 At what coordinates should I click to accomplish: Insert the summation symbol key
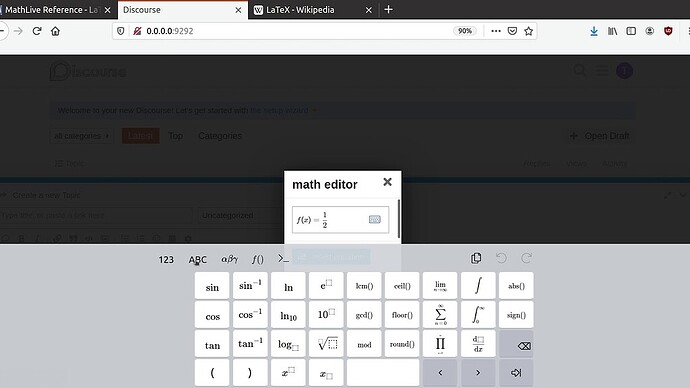[440, 315]
